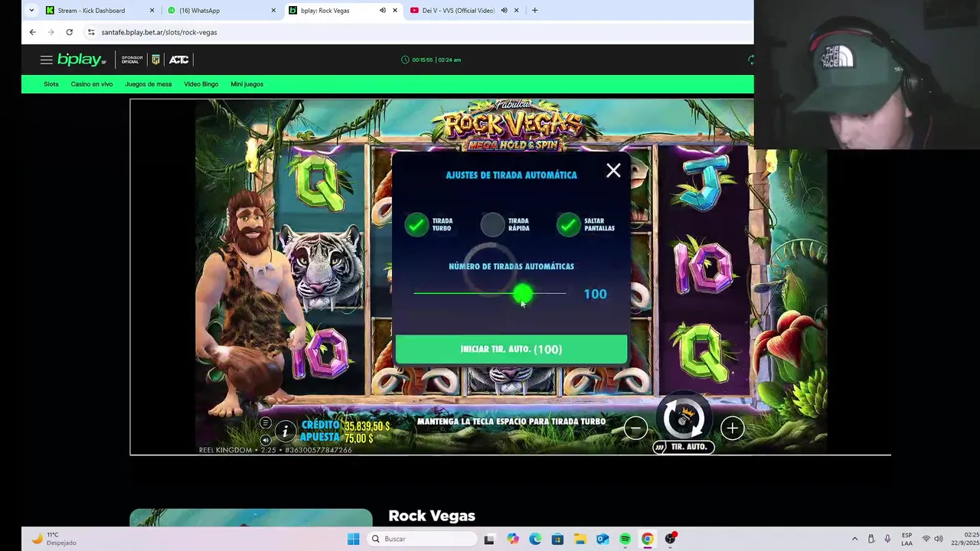Screen dimensions: 980x551
Task: Click the auto-spin count value 100
Action: [595, 294]
